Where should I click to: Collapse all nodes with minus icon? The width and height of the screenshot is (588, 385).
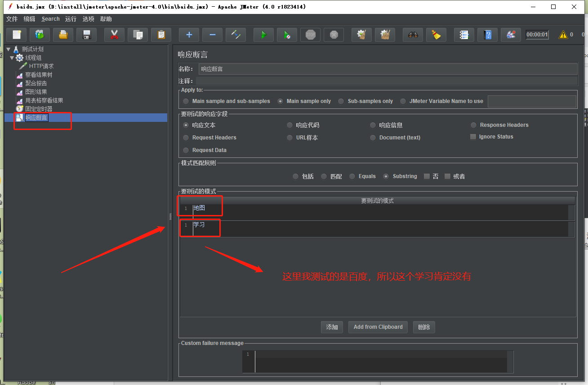click(x=213, y=35)
